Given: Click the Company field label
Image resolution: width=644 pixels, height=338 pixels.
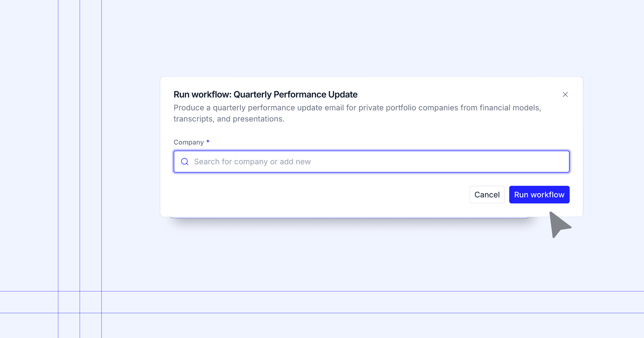Looking at the screenshot, I should [189, 142].
